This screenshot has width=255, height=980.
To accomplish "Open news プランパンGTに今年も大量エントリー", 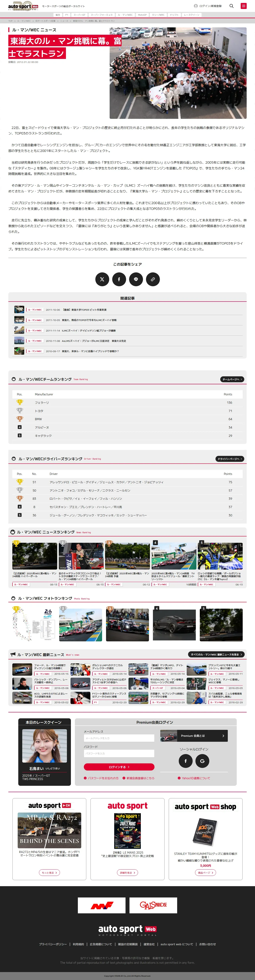I will 224,667.
